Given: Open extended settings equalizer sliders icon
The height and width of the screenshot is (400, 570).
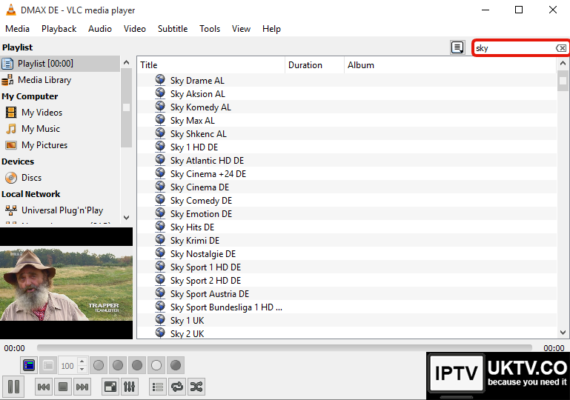Looking at the screenshot, I should click(129, 387).
